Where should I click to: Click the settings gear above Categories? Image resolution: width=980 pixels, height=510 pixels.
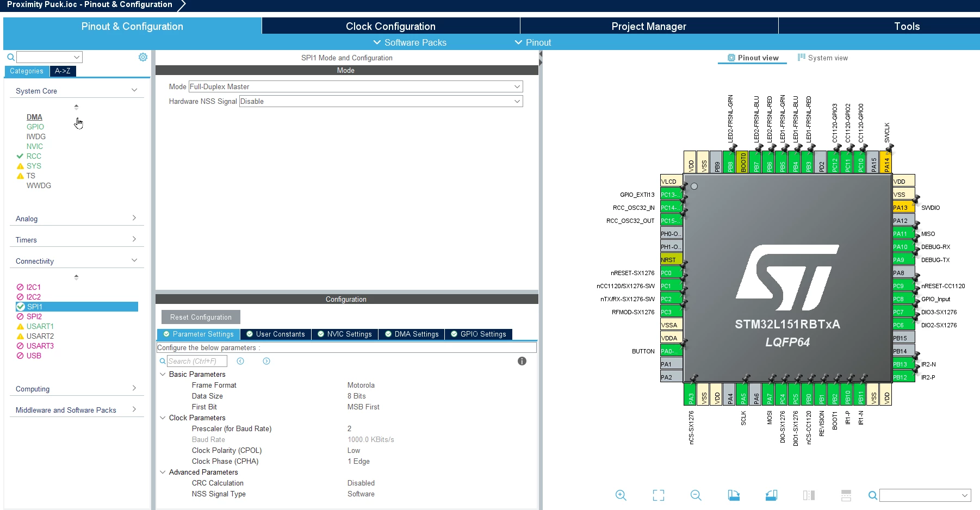143,57
